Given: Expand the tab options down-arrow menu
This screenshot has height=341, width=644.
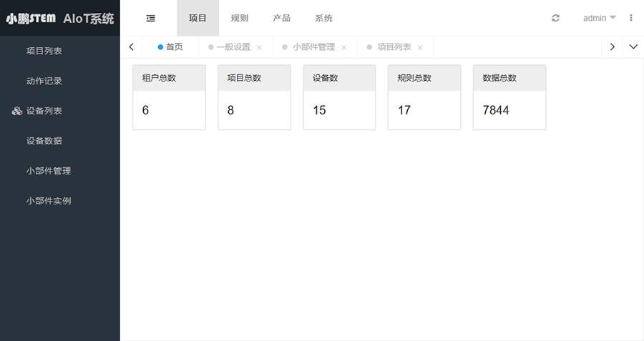Looking at the screenshot, I should (633, 46).
